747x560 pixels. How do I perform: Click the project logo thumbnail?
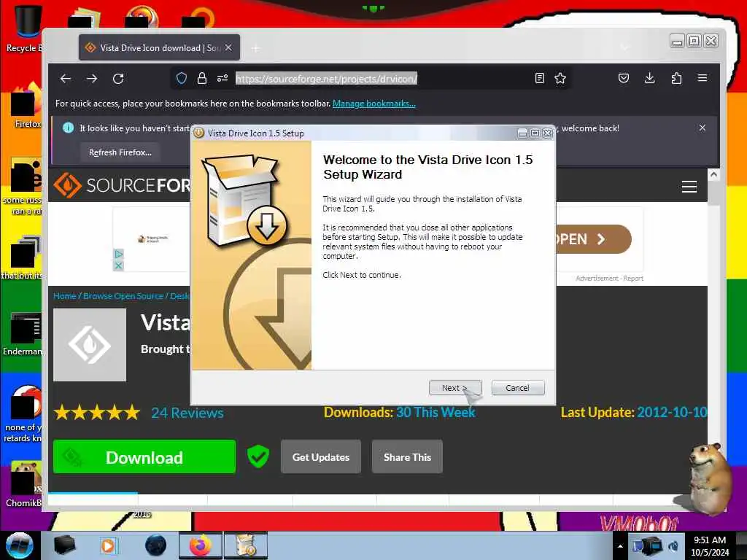90,345
